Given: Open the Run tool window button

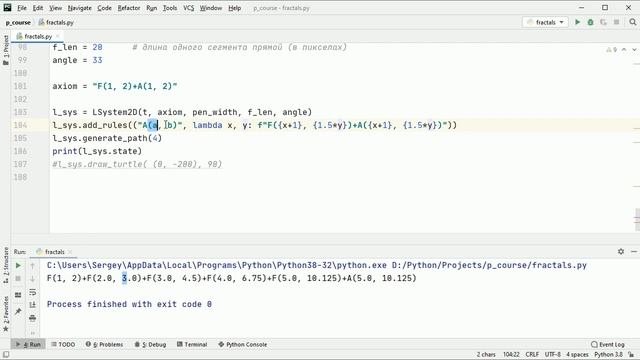Looking at the screenshot, I should click(x=28, y=344).
